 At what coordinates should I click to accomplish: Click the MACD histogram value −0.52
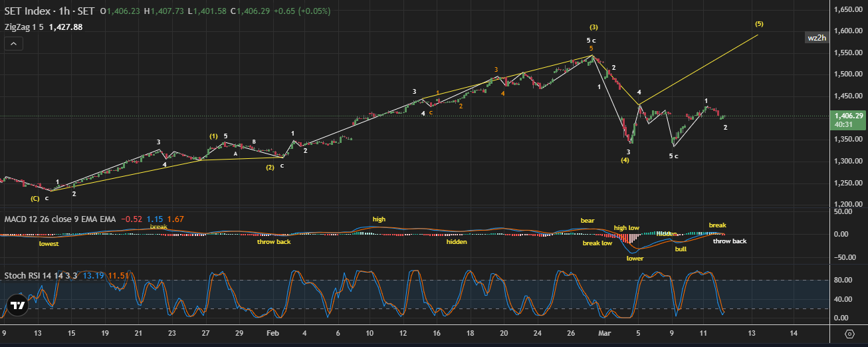point(132,219)
